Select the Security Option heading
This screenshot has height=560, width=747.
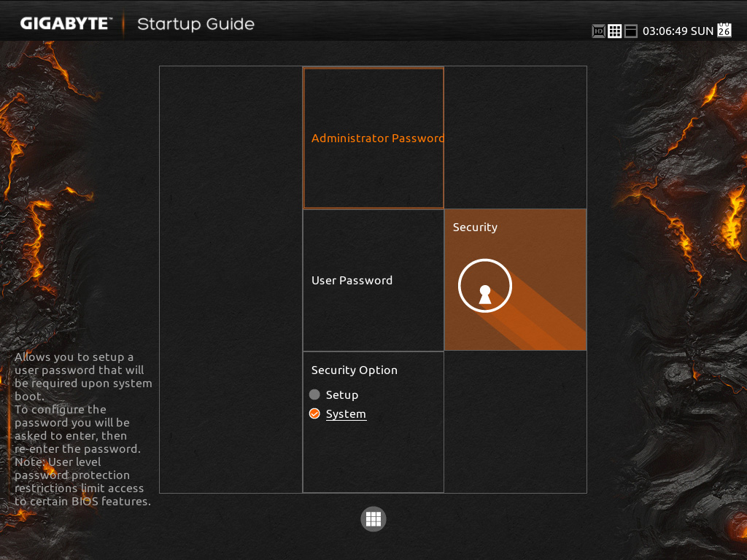(x=355, y=370)
